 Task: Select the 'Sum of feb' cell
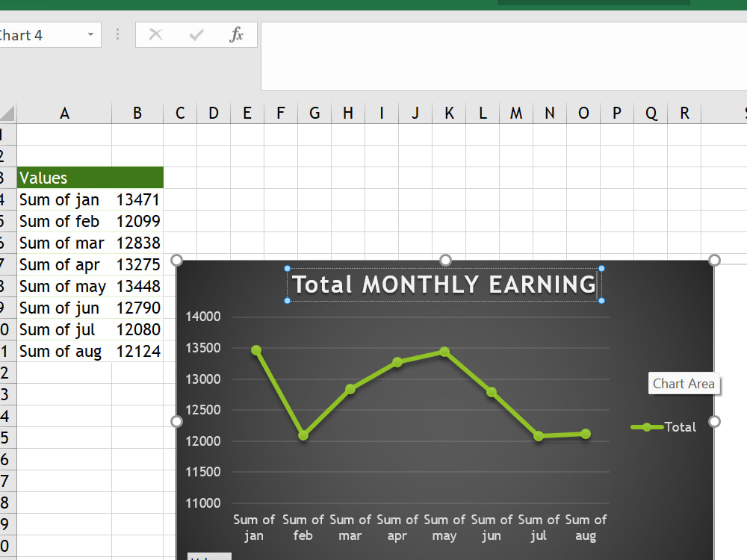(x=64, y=222)
